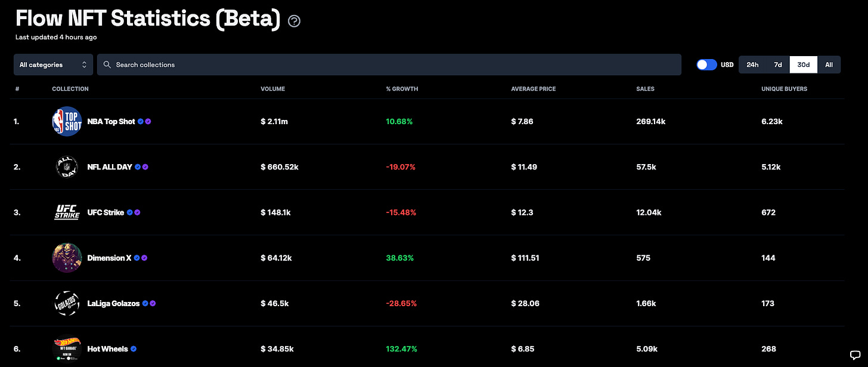Click LaLiga Golazos purple verified badge
Screen dimensions: 868x367
click(x=153, y=303)
